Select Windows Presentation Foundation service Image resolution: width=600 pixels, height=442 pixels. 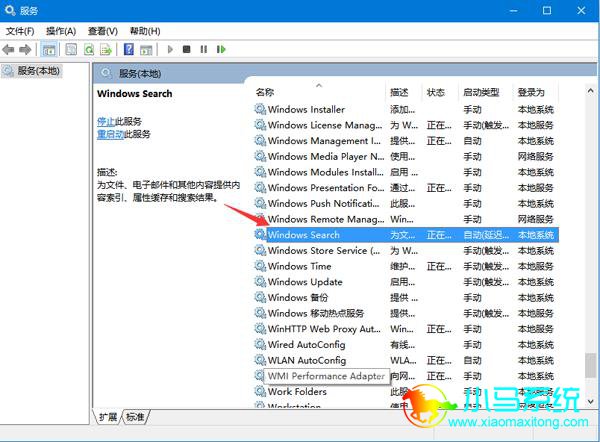[x=404, y=188]
